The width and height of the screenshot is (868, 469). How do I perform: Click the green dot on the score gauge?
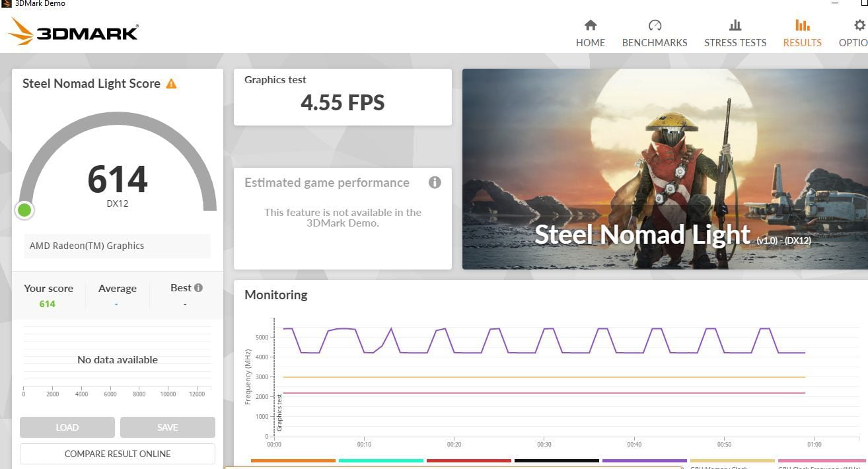point(24,210)
